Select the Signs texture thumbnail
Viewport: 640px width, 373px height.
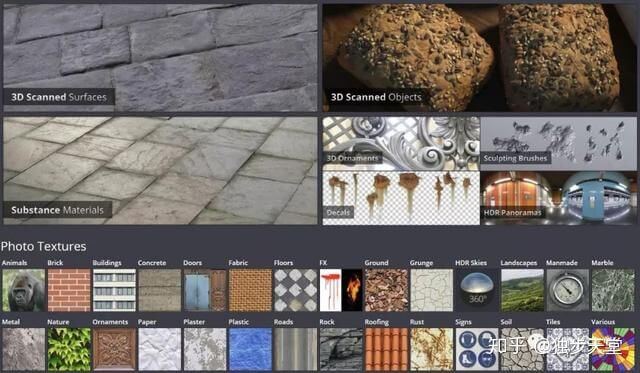tap(477, 350)
